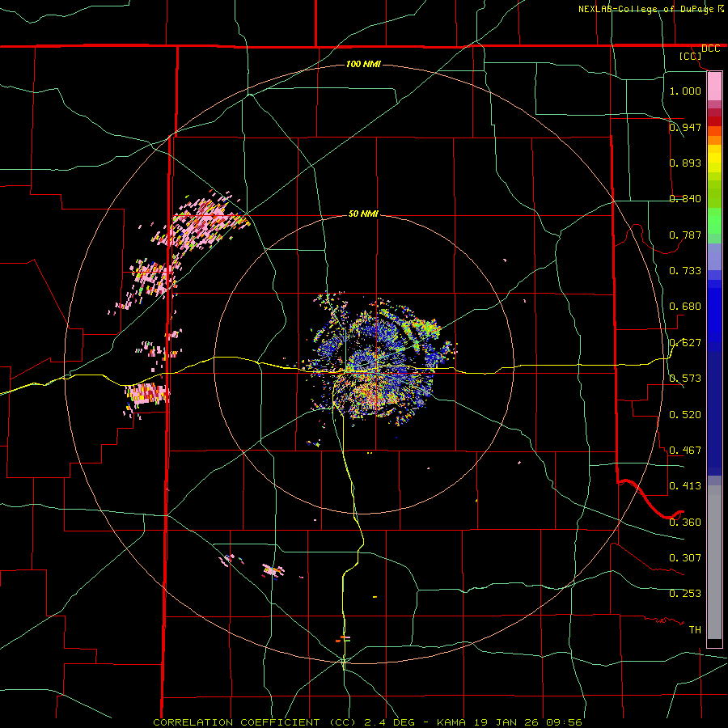This screenshot has height=728, width=728.
Task: Click the [CC] product label
Action: [x=690, y=56]
